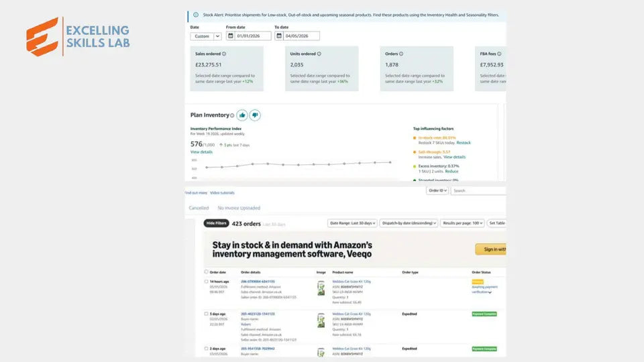Click the Stock Alert info icon
This screenshot has height=362, width=644.
pos(196,15)
